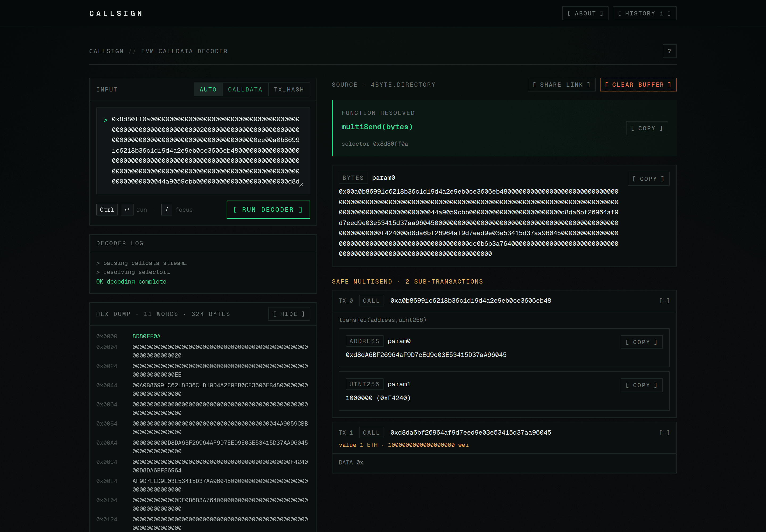This screenshot has width=766, height=532.
Task: Click the UINT256 type badge
Action: (364, 384)
